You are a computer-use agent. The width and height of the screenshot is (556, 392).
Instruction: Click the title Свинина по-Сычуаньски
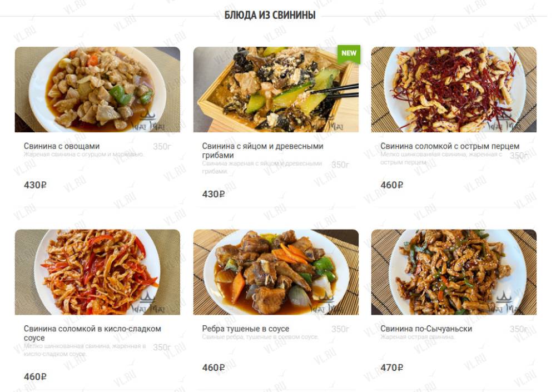(x=426, y=329)
